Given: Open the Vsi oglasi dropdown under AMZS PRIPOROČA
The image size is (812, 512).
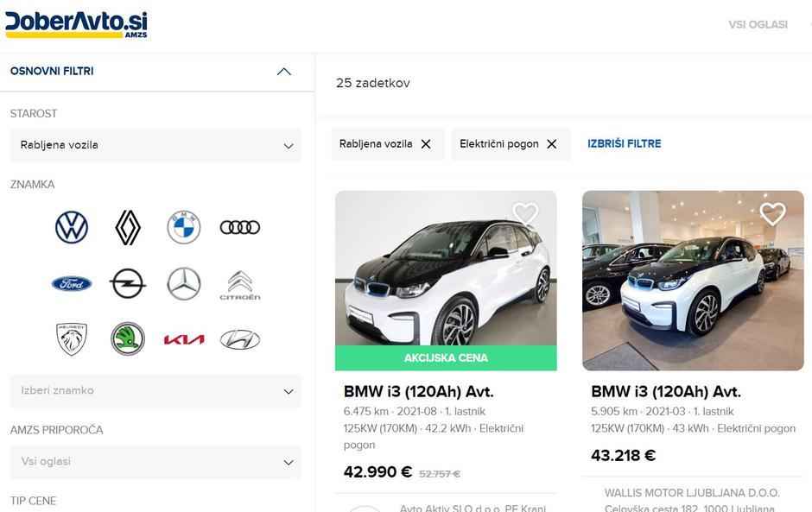Looking at the screenshot, I should pos(155,462).
